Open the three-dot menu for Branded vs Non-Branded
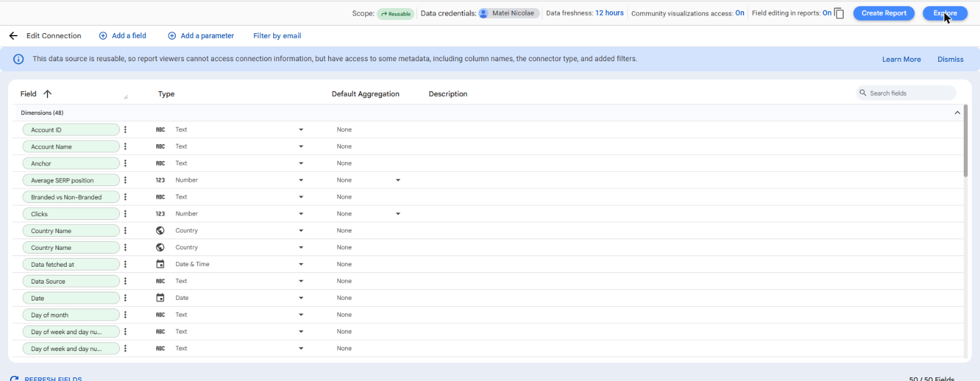Screen dimensions: 980x381 pos(125,197)
